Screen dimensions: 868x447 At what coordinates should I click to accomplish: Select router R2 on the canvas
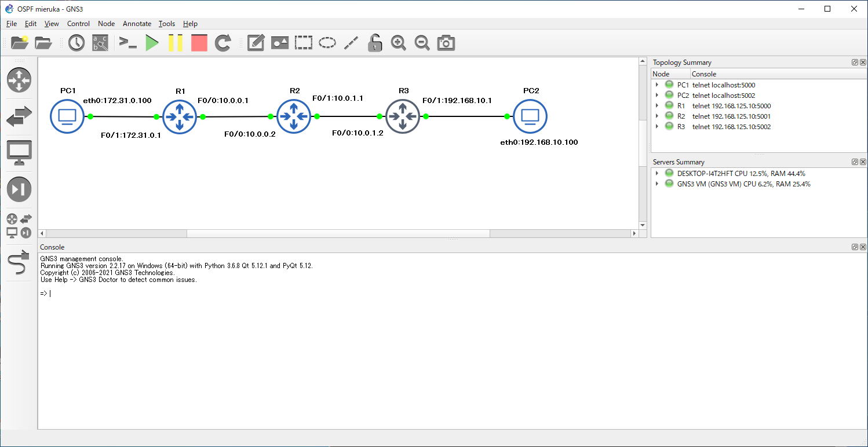point(294,116)
